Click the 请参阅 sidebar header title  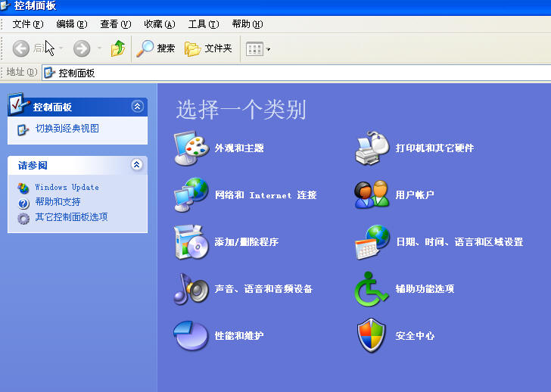(33, 165)
